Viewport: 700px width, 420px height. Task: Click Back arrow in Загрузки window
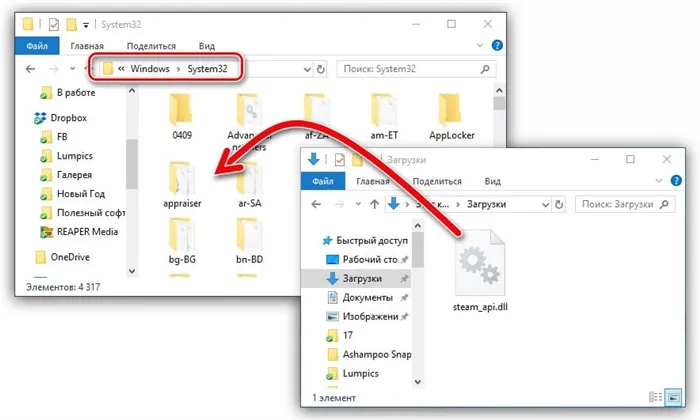click(316, 204)
